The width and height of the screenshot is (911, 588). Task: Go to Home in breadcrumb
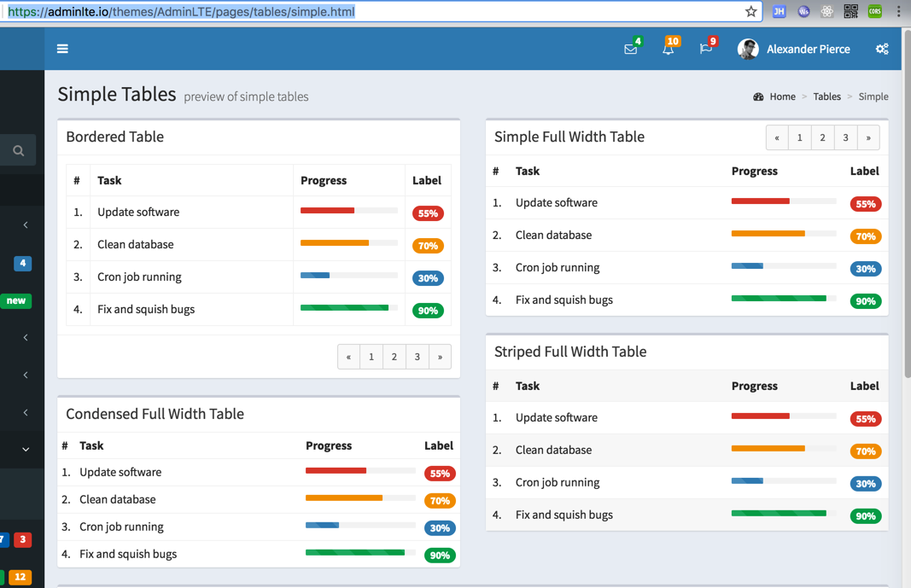pos(782,97)
